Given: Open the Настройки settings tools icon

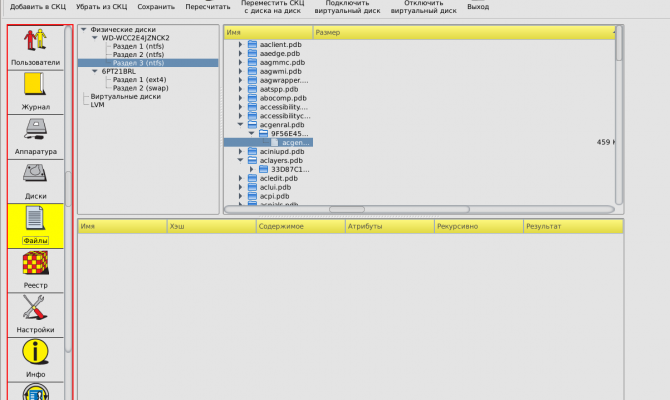Looking at the screenshot, I should point(35,307).
